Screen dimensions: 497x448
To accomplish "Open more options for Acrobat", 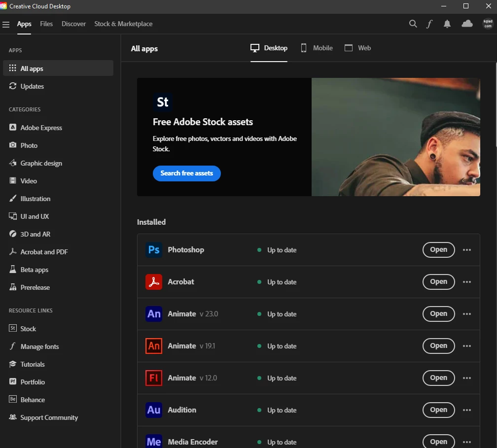I will 466,282.
